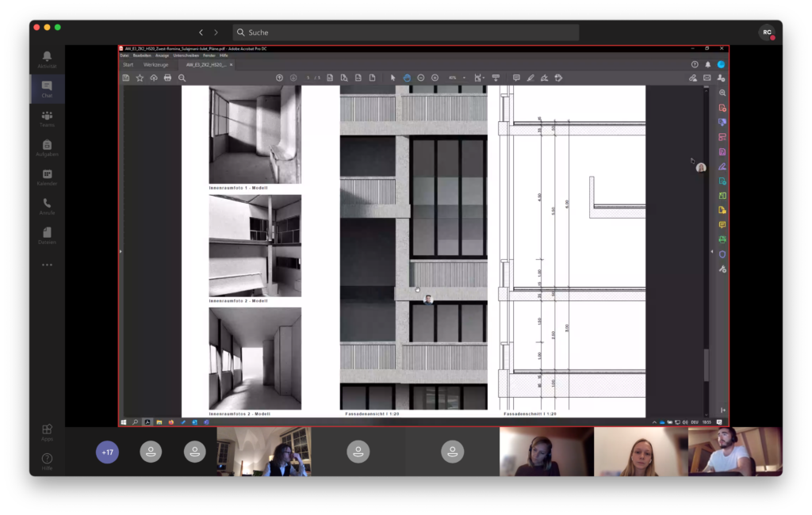Go back with the Teams back arrow
Image resolution: width=812 pixels, height=515 pixels.
click(201, 32)
